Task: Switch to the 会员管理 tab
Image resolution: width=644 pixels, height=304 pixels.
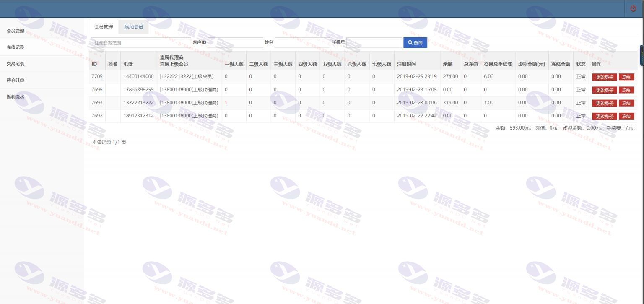Action: 104,27
